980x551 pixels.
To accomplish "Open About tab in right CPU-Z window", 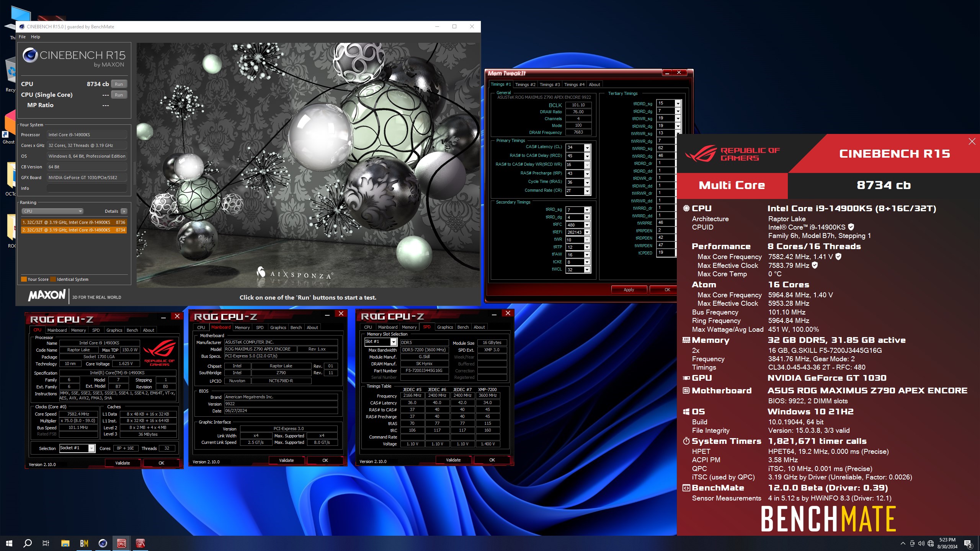I will pos(479,327).
